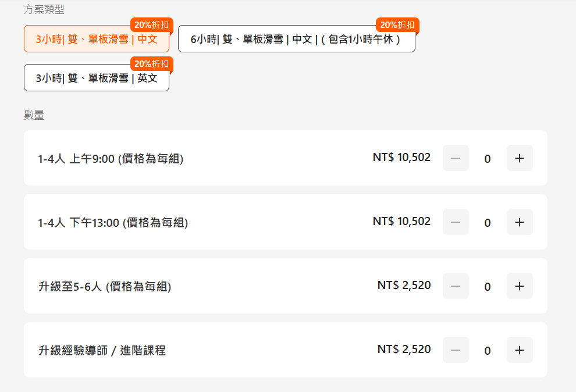This screenshot has width=576, height=392.
Task: Click NT$ 10,502 price of 上午9:00
Action: point(401,158)
